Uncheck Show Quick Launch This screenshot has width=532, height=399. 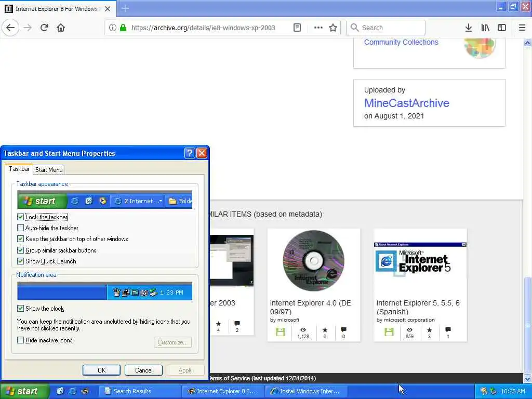click(x=20, y=261)
